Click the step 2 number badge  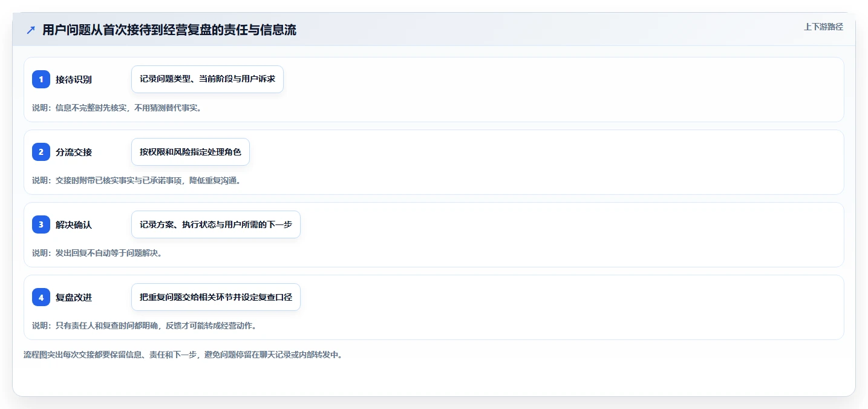[x=41, y=152]
